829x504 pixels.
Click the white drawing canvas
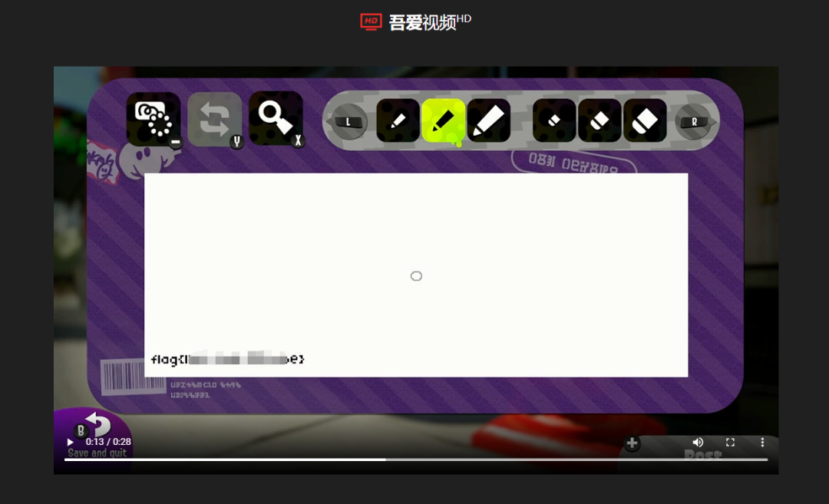point(416,275)
